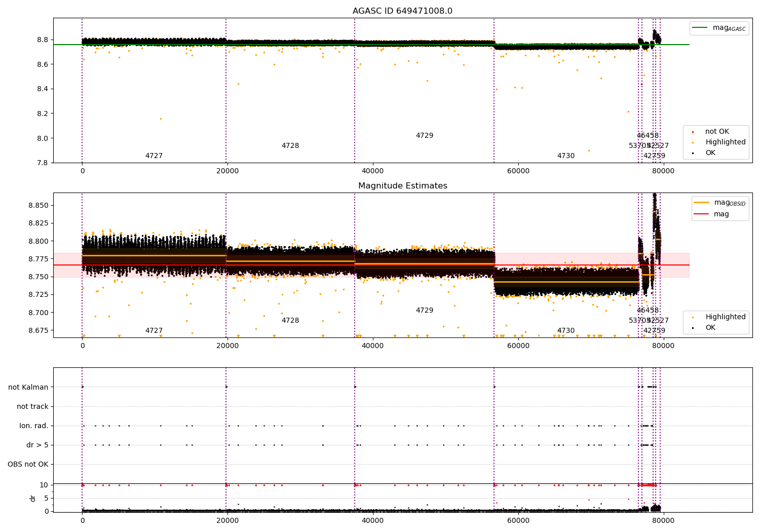This screenshot has height=532, width=760.
Task: Click dr axis tick 5 in bottom plot
Action: click(46, 498)
